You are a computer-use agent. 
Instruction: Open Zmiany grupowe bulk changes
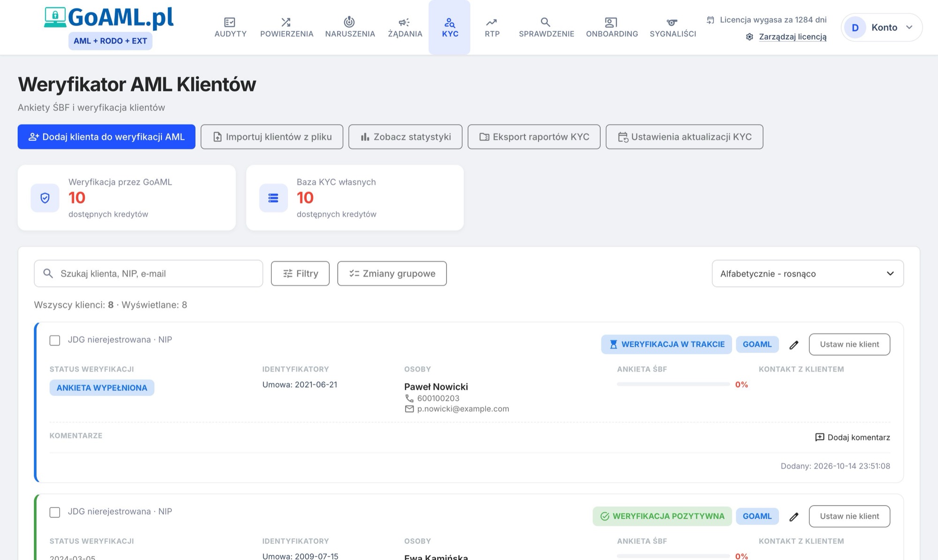392,273
